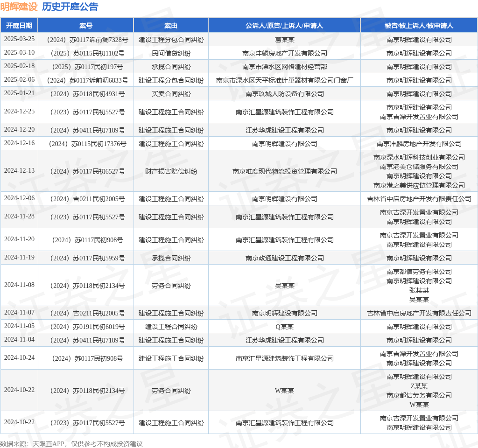Image resolution: width=478 pixels, height=448 pixels.
Task: Click defendant 南京沣麟房地产开发有限公司 in 2024-12-16 row
Action: 419,144
